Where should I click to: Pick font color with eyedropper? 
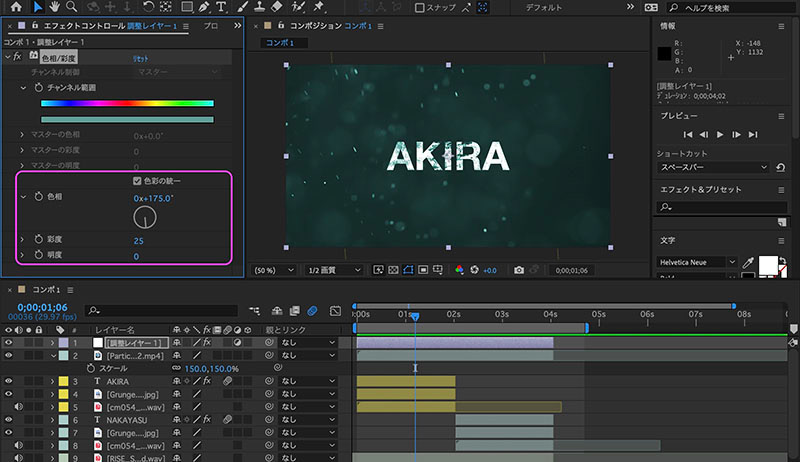(x=748, y=263)
